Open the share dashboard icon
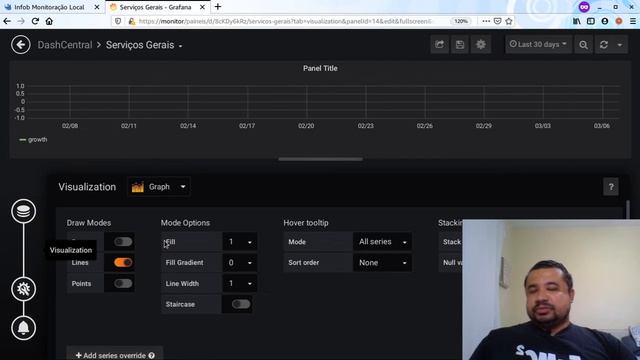 (x=440, y=44)
